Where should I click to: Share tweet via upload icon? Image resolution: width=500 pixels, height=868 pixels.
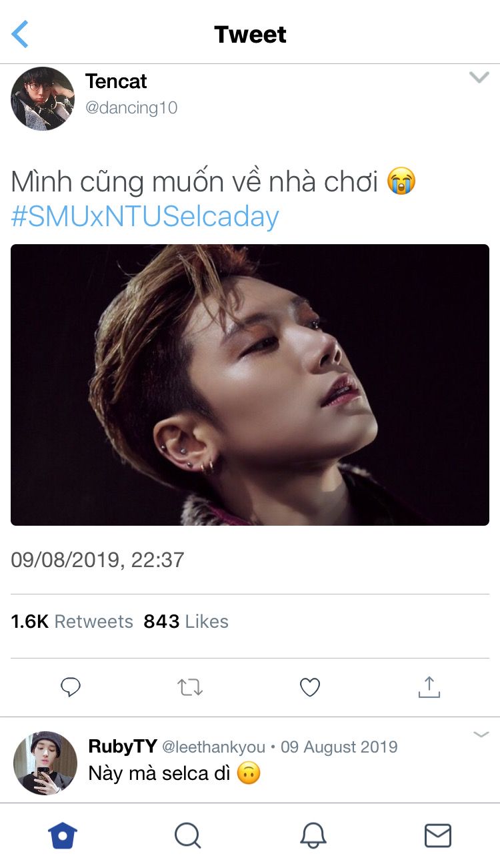coord(429,687)
